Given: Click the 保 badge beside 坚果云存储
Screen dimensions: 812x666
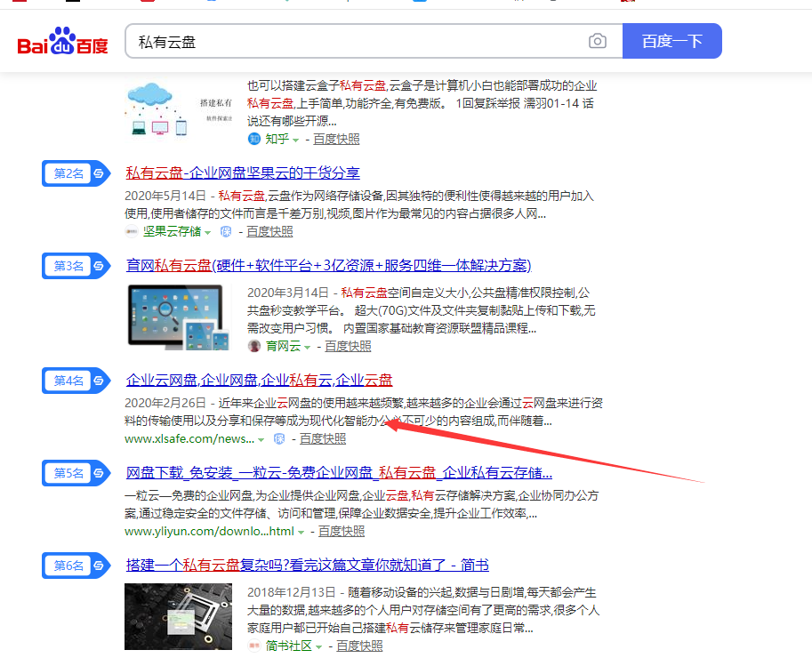Looking at the screenshot, I should pyautogui.click(x=226, y=231).
